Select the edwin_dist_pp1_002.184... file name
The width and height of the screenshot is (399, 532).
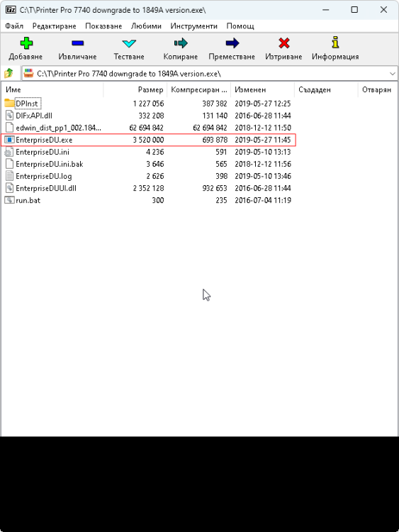point(58,128)
